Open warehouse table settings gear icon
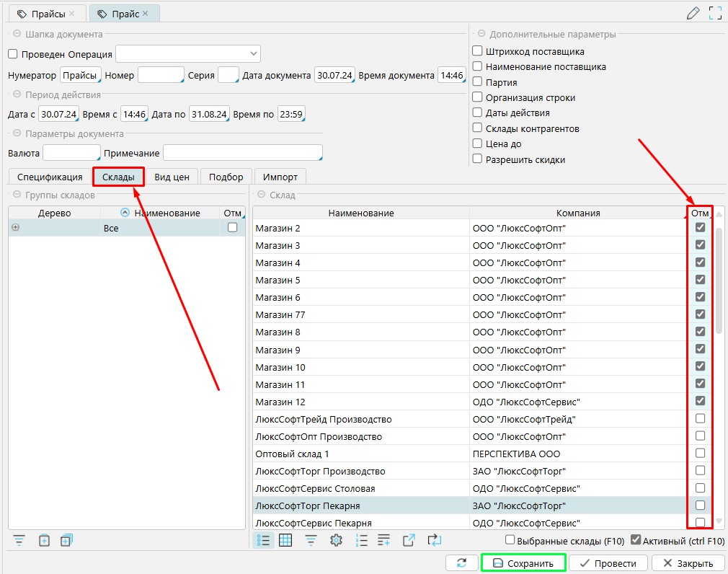Viewport: 728px width, 574px height. 335,540
